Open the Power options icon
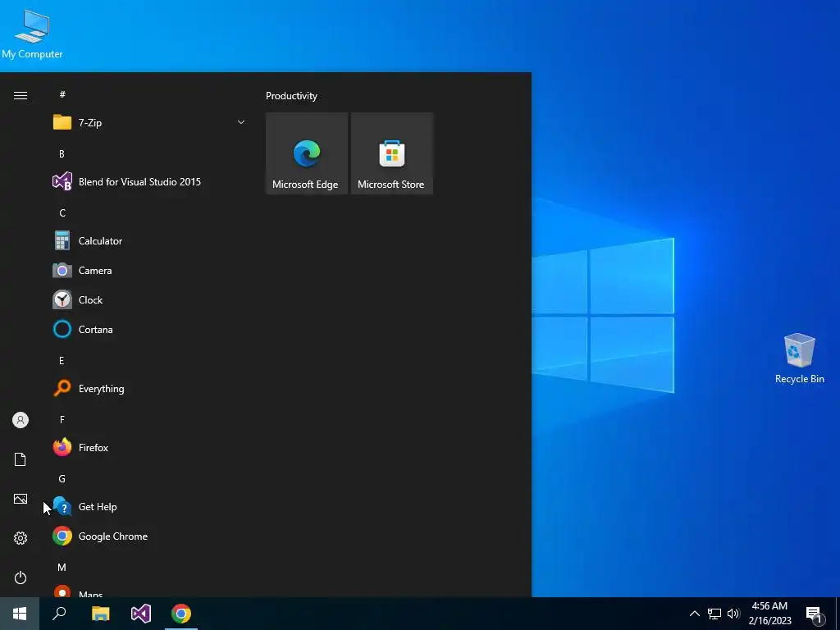 (21, 577)
